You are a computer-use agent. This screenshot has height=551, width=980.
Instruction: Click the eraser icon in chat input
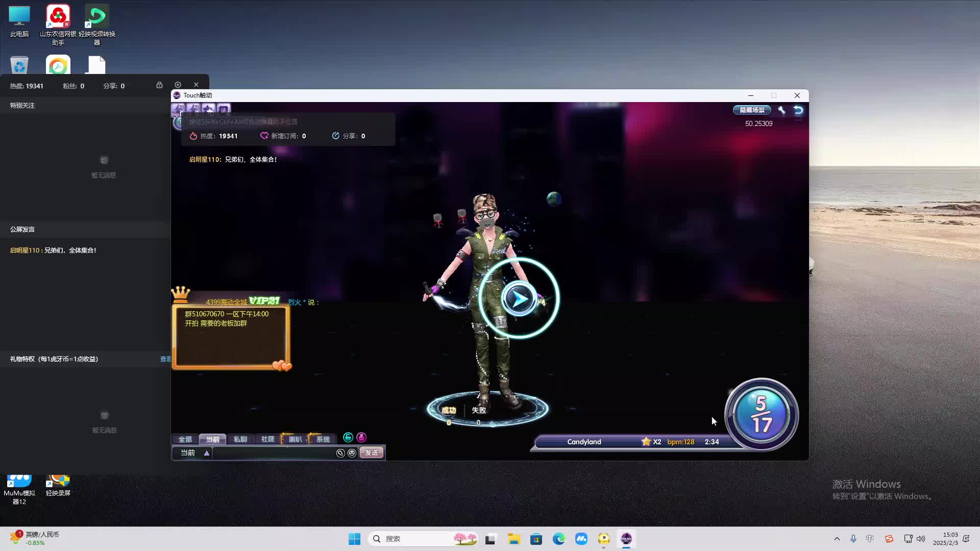pyautogui.click(x=340, y=453)
